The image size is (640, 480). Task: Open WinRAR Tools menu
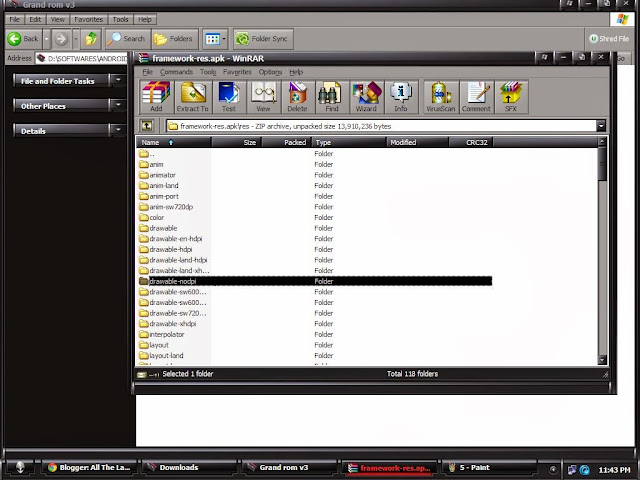click(208, 72)
